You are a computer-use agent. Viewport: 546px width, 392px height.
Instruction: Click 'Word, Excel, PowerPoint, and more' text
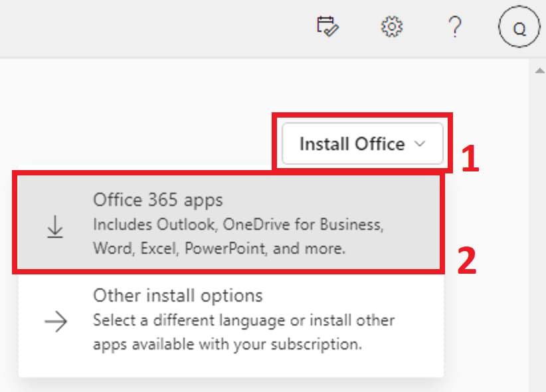pos(219,248)
